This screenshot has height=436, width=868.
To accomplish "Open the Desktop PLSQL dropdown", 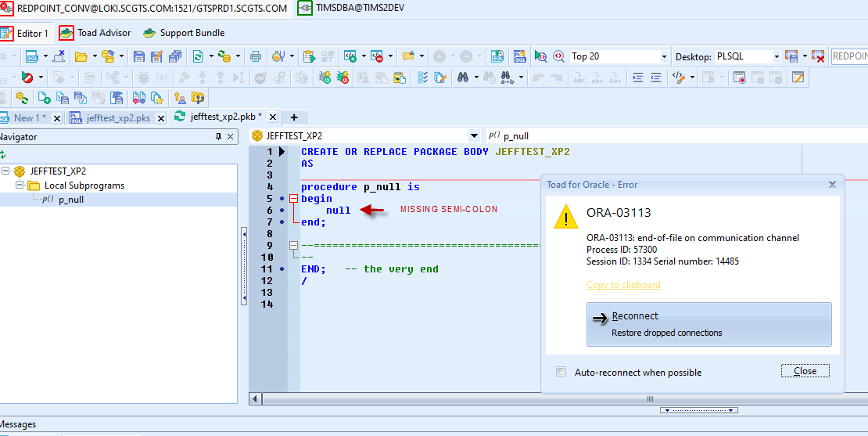I will [x=776, y=56].
